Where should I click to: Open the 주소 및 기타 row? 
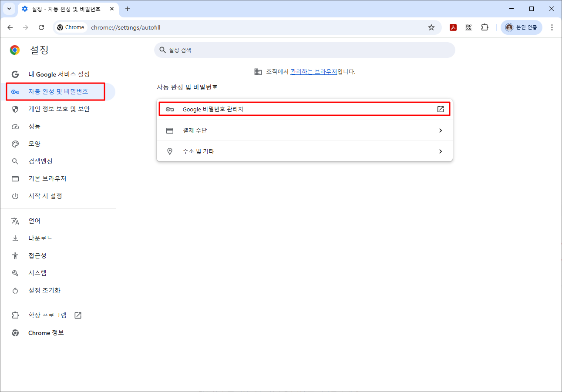[x=305, y=151]
